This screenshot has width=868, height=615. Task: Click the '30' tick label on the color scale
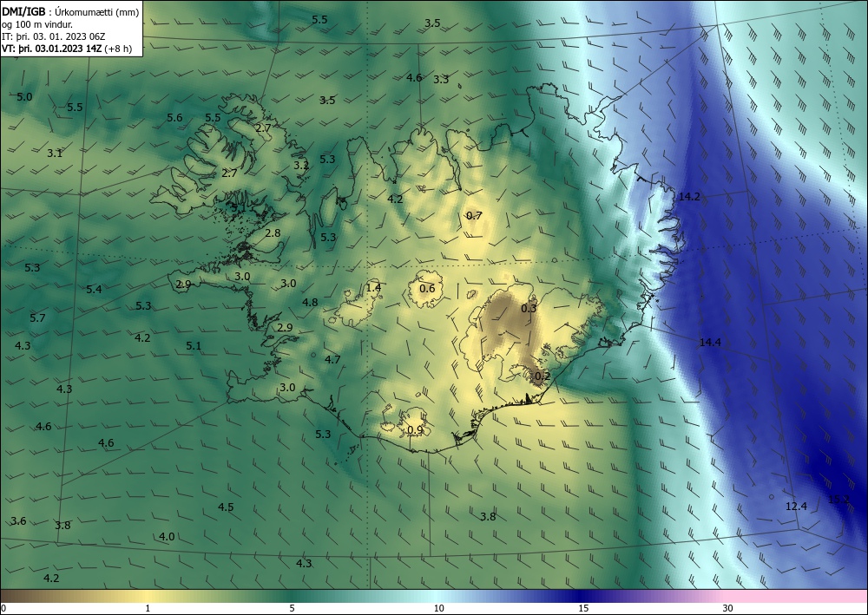pos(728,609)
